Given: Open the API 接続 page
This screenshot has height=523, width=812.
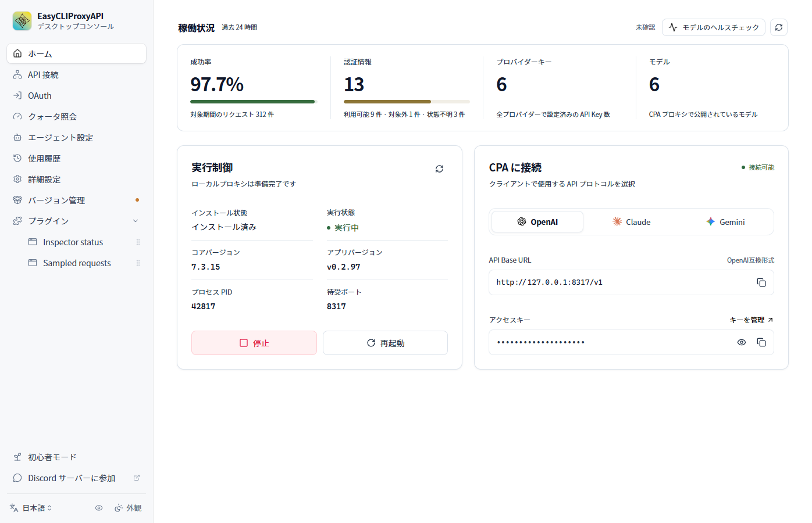Looking at the screenshot, I should click(x=76, y=74).
